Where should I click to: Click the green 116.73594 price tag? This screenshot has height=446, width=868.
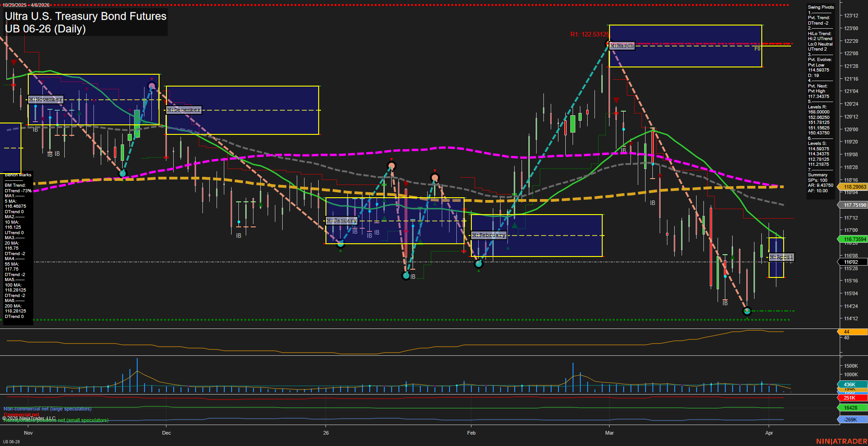tap(853, 239)
